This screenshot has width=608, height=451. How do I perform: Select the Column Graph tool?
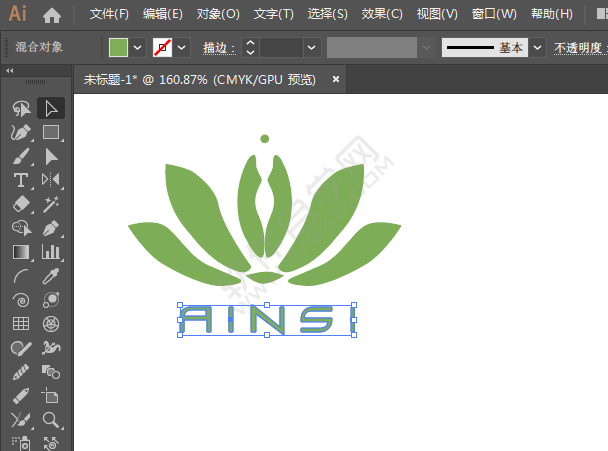(x=51, y=252)
